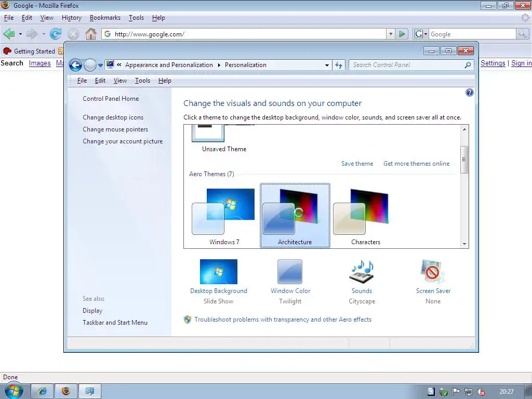Viewport: 532px width, 399px height.
Task: Open the Firefox back history dropdown arrow
Action: point(20,34)
